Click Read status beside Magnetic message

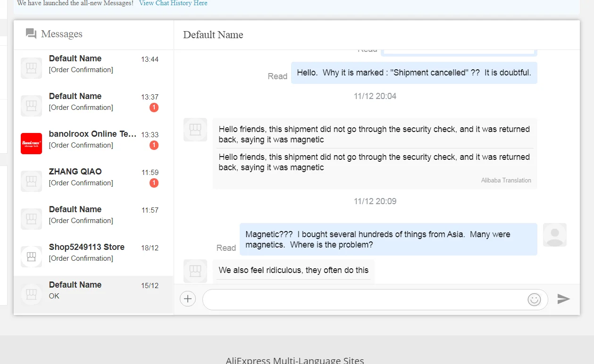coord(226,248)
